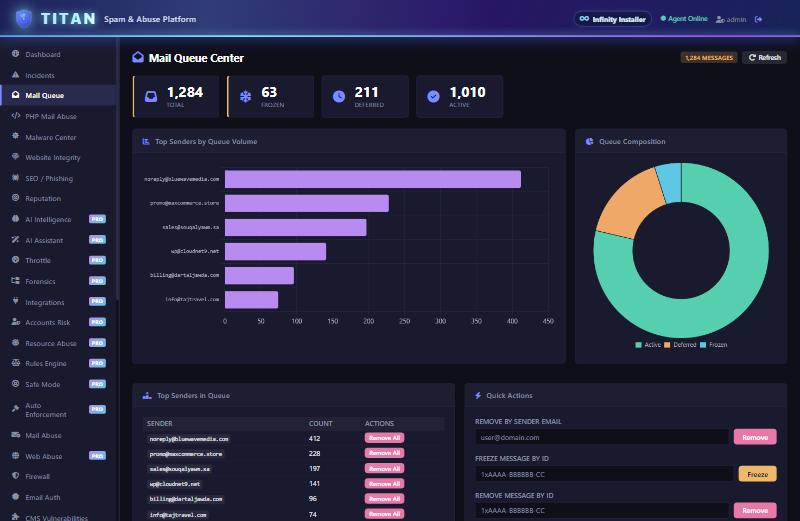This screenshot has width=800, height=521.
Task: Click the 412 count cell
Action: [314, 438]
